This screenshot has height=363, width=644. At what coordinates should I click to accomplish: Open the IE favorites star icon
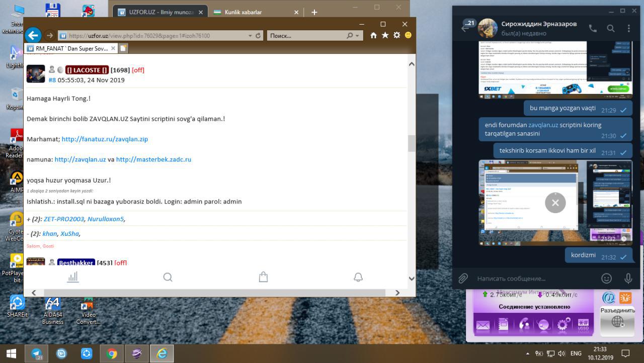click(385, 35)
